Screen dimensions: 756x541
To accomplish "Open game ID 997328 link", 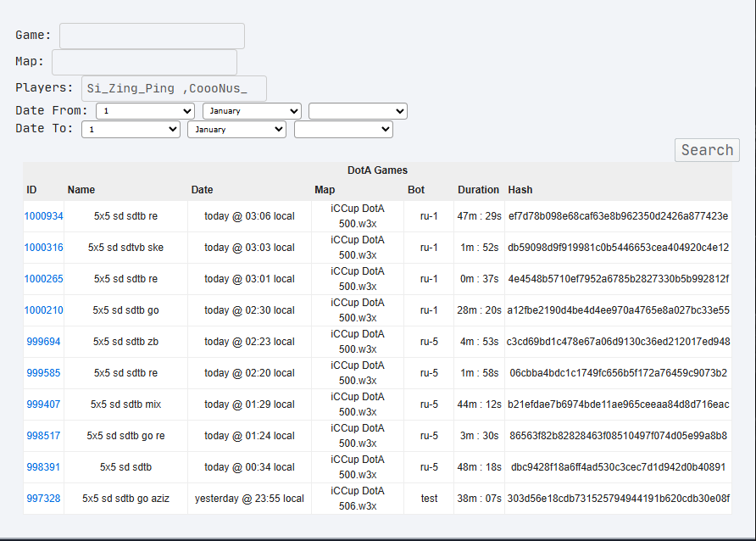I will 43,498.
